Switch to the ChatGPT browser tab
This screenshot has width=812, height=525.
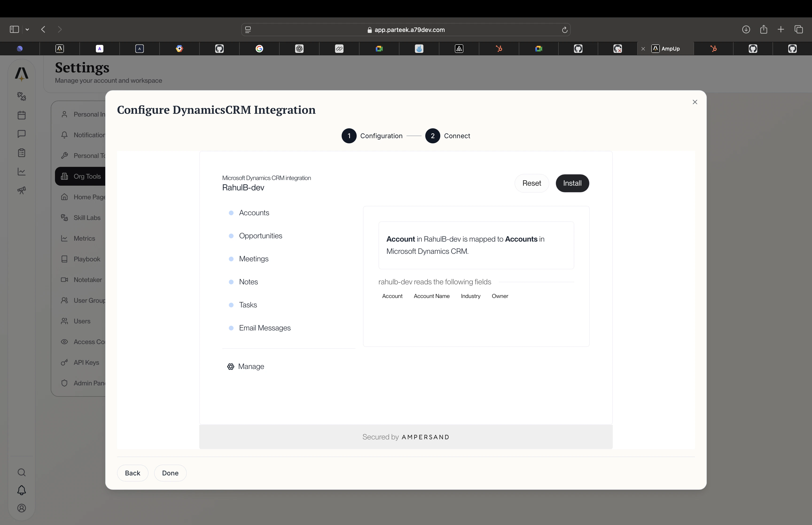click(x=299, y=49)
